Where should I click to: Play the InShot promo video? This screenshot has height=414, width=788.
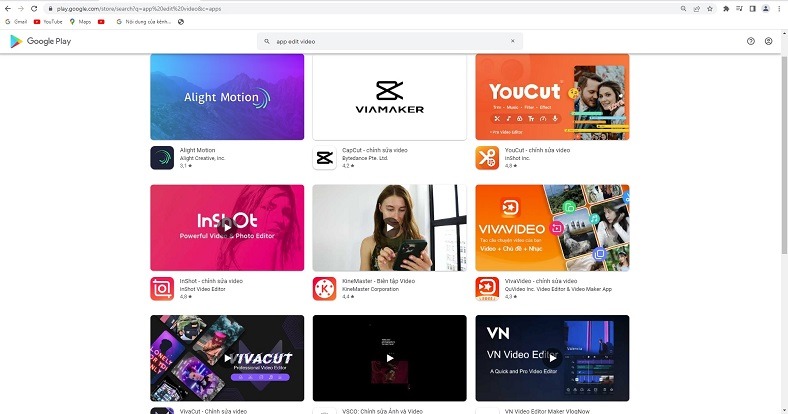click(x=227, y=228)
